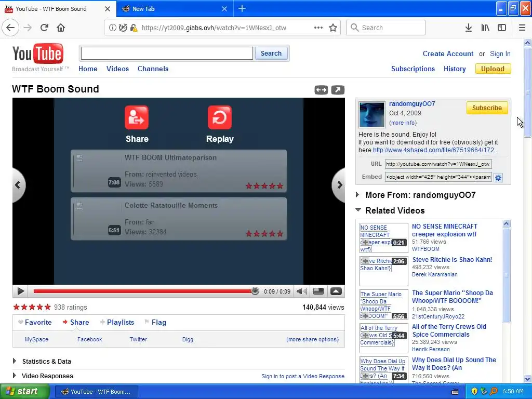532x399 pixels.
Task: Open randomguyOO7 channel name link
Action: pos(412,104)
